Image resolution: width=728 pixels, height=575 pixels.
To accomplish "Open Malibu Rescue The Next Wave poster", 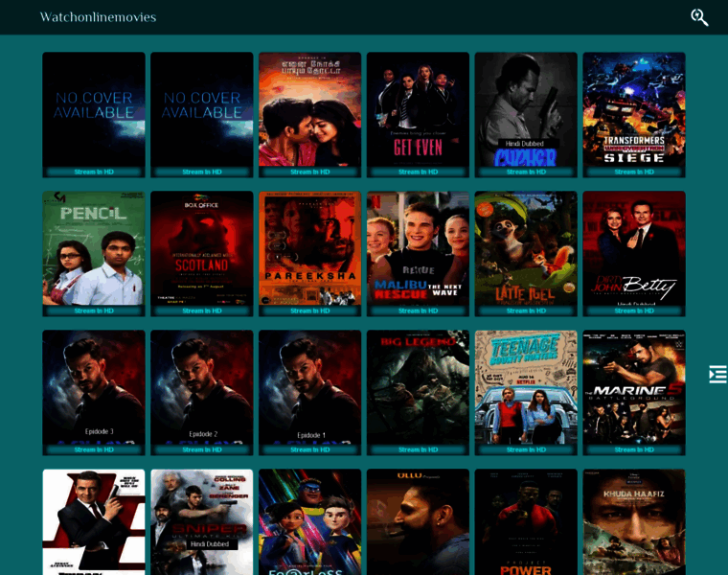I will (418, 248).
